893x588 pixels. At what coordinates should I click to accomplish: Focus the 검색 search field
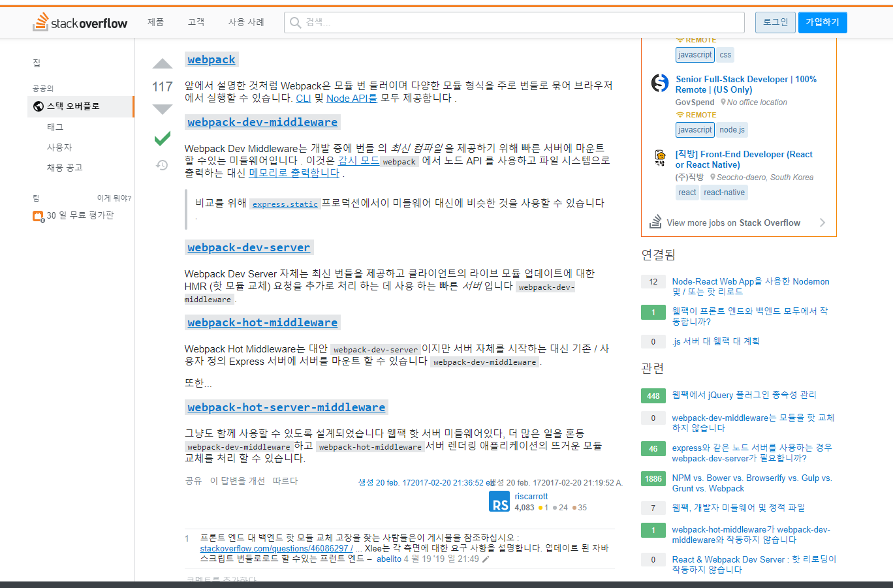pos(514,22)
